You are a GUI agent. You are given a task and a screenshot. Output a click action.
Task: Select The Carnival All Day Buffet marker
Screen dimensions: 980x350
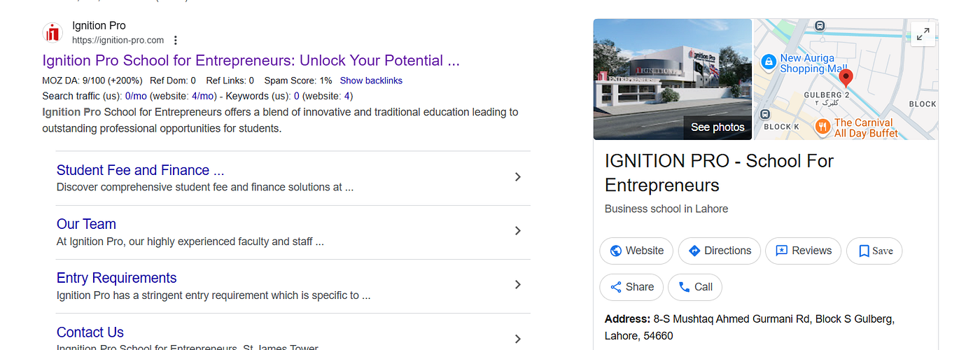coord(822,127)
